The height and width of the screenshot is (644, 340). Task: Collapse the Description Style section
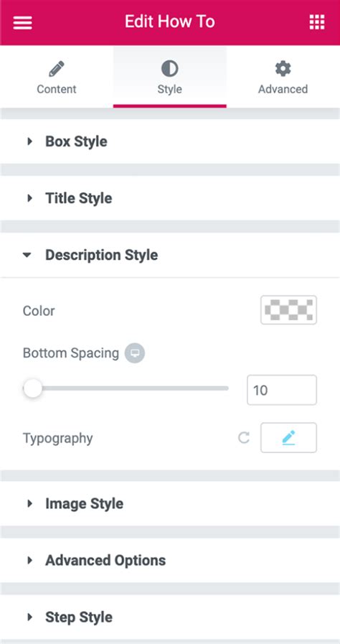[170, 255]
